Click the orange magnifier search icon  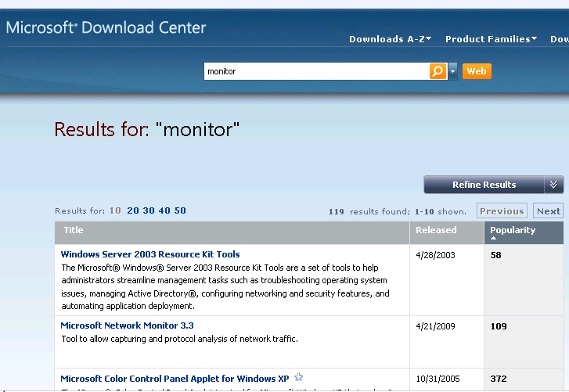click(x=438, y=71)
